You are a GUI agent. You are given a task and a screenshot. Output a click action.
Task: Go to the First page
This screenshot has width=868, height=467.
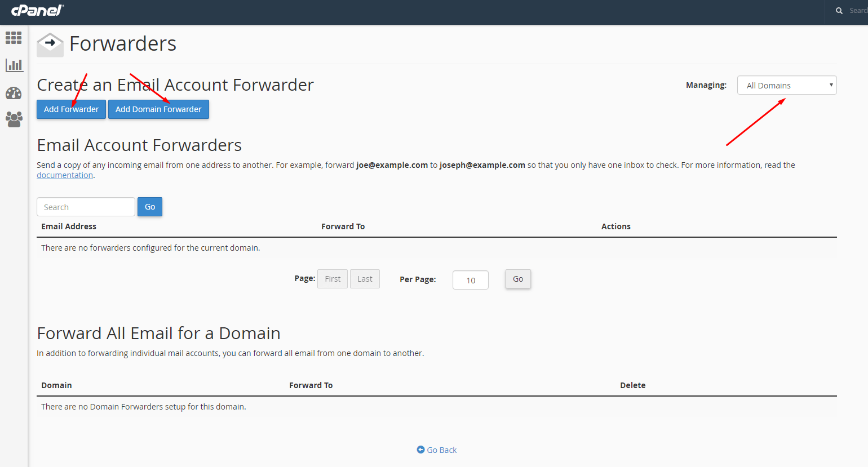click(x=333, y=279)
